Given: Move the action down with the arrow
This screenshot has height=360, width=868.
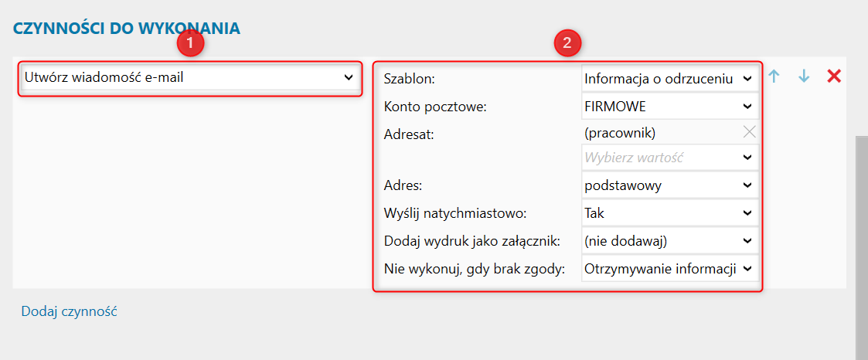Looking at the screenshot, I should coord(804,76).
